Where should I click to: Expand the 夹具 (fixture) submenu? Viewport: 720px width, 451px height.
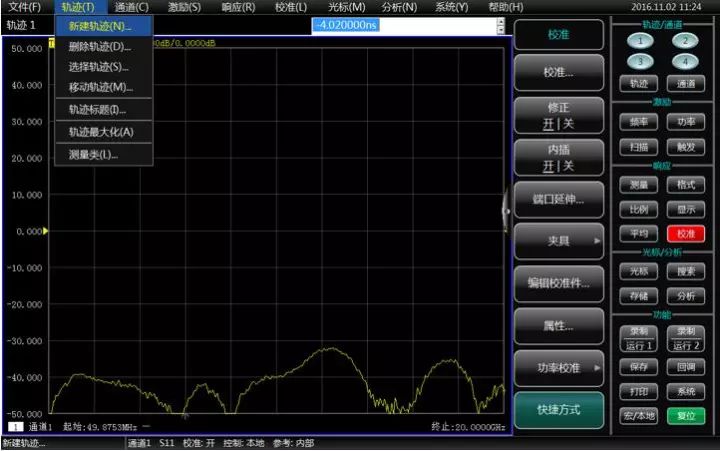(559, 241)
